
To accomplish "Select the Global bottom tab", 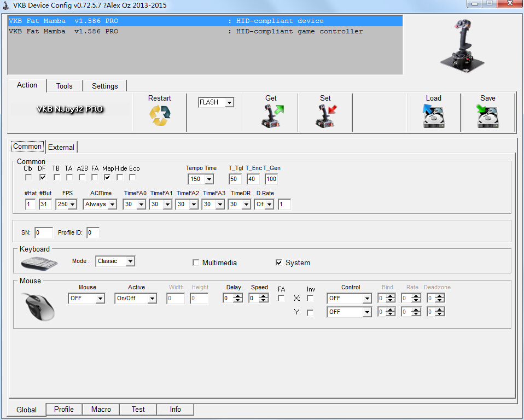I will [x=26, y=410].
